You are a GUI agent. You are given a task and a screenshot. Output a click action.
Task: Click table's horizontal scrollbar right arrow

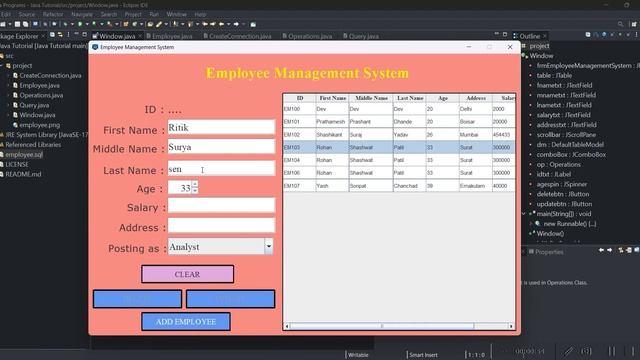click(x=511, y=326)
